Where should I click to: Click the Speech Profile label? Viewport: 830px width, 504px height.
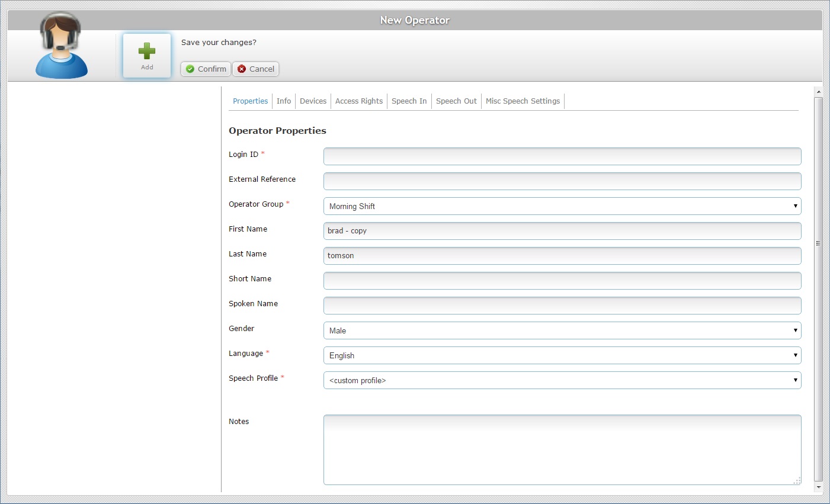(253, 378)
